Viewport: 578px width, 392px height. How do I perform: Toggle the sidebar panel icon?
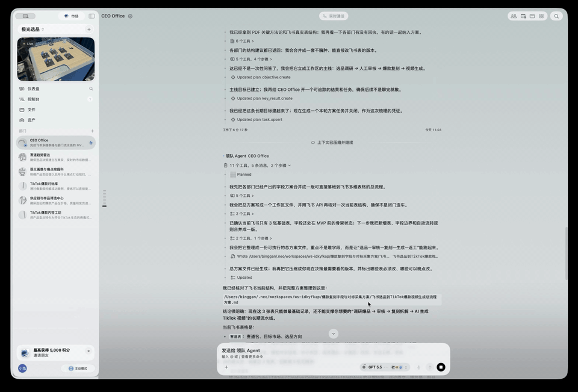92,16
